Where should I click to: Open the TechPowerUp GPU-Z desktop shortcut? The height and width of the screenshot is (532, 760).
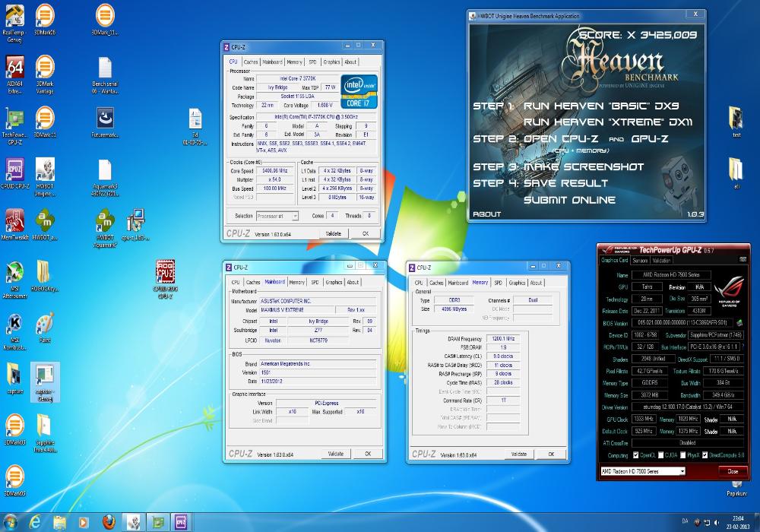pyautogui.click(x=14, y=125)
